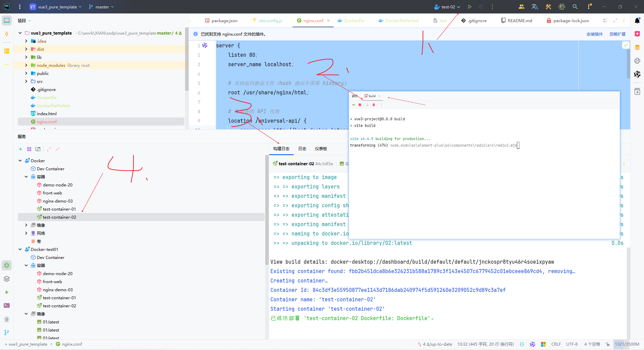644x350 pixels.
Task: Open the Terminal tool window
Action: 7,305
